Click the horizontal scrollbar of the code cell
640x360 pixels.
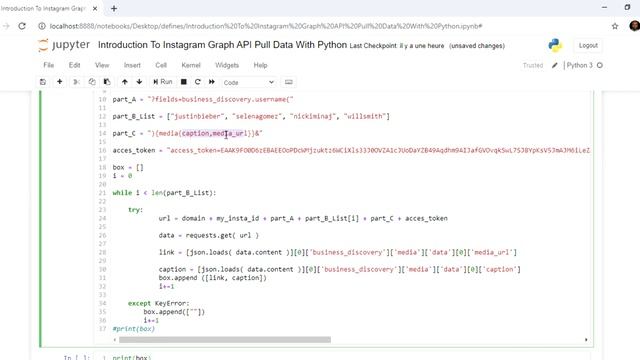point(225,340)
